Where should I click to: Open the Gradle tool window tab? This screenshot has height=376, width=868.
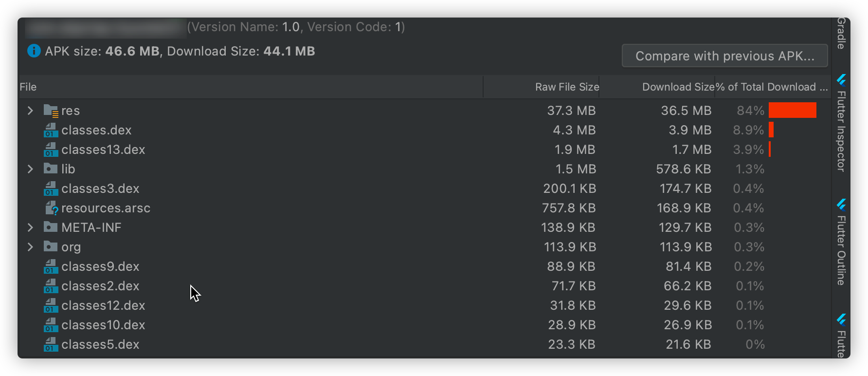(x=841, y=33)
